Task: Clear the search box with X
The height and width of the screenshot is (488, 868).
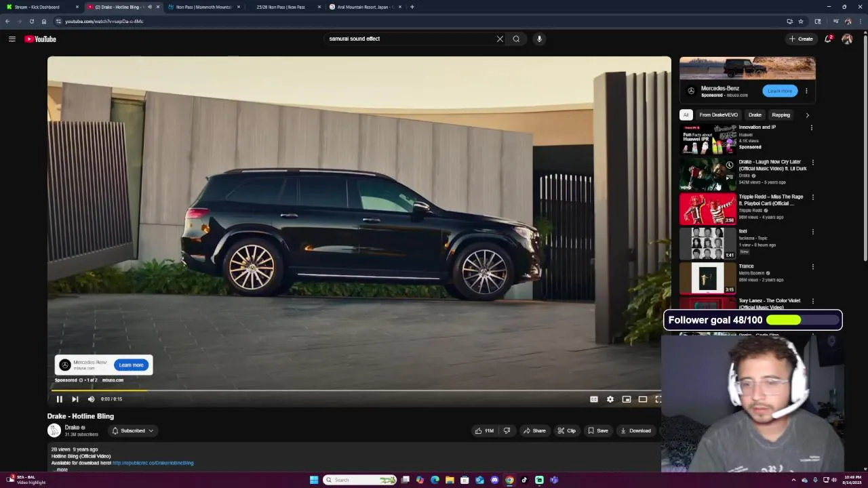Action: click(x=500, y=39)
